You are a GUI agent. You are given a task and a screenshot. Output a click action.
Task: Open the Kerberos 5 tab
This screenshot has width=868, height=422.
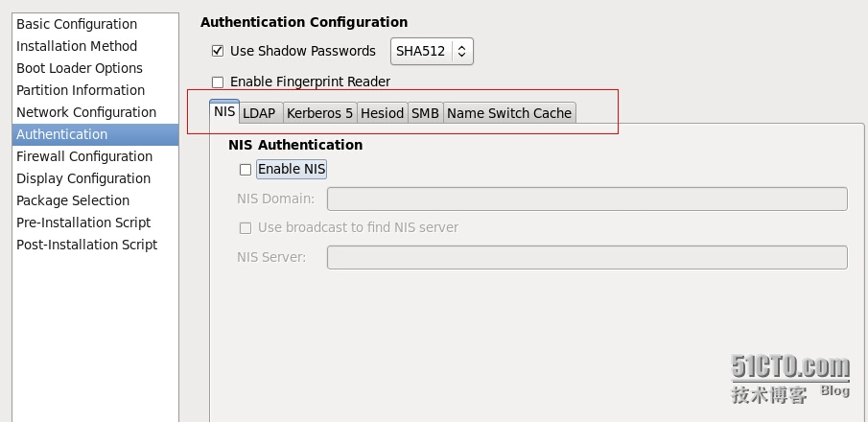tap(320, 113)
